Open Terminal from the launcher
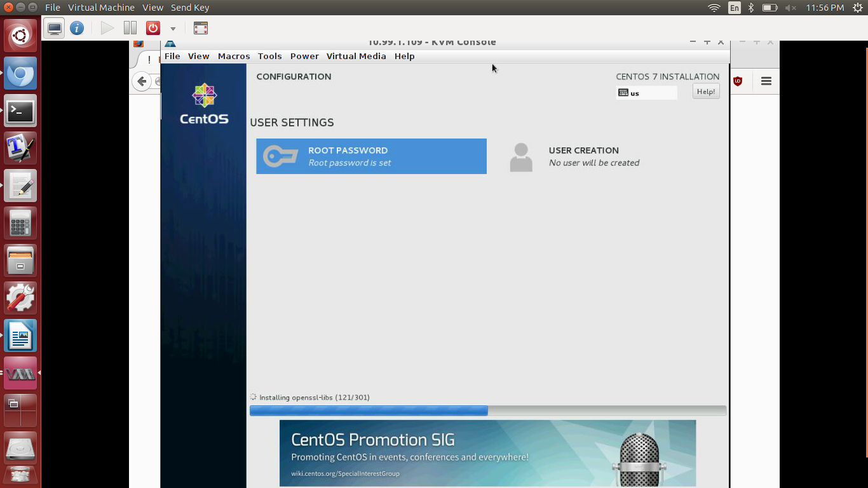This screenshot has width=868, height=488. 20,111
